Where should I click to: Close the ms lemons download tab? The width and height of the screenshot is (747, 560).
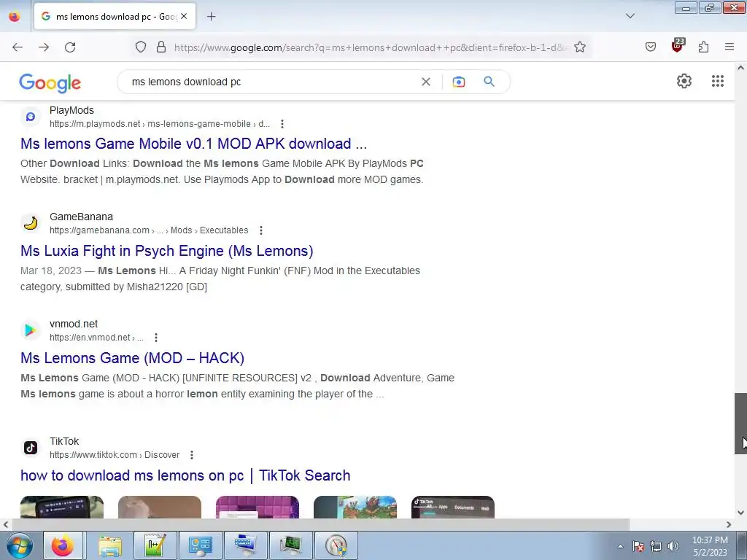pos(184,16)
